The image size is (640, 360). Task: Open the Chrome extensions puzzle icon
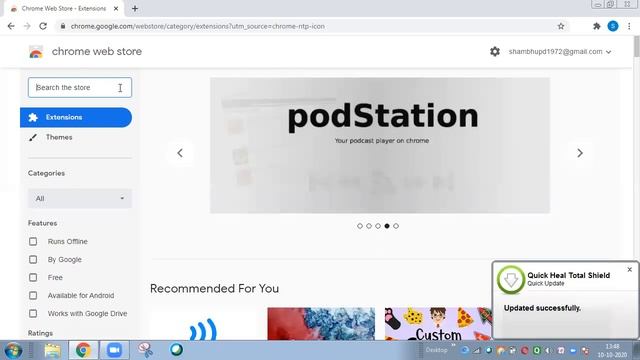596,26
